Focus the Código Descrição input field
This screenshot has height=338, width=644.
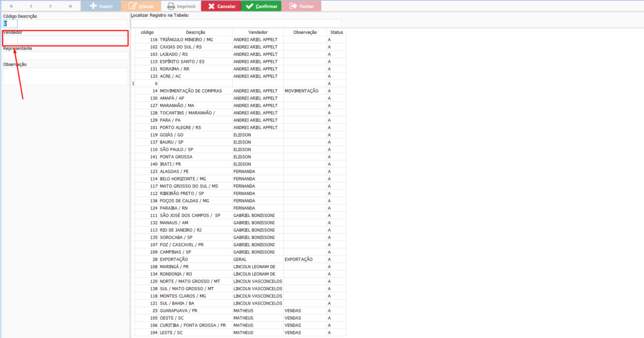coord(11,24)
